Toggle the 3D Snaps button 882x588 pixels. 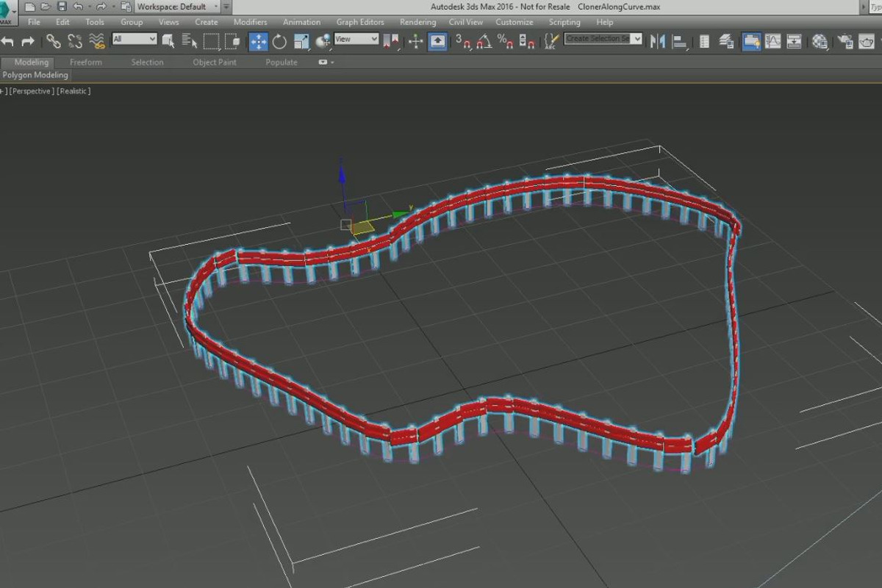click(x=462, y=41)
